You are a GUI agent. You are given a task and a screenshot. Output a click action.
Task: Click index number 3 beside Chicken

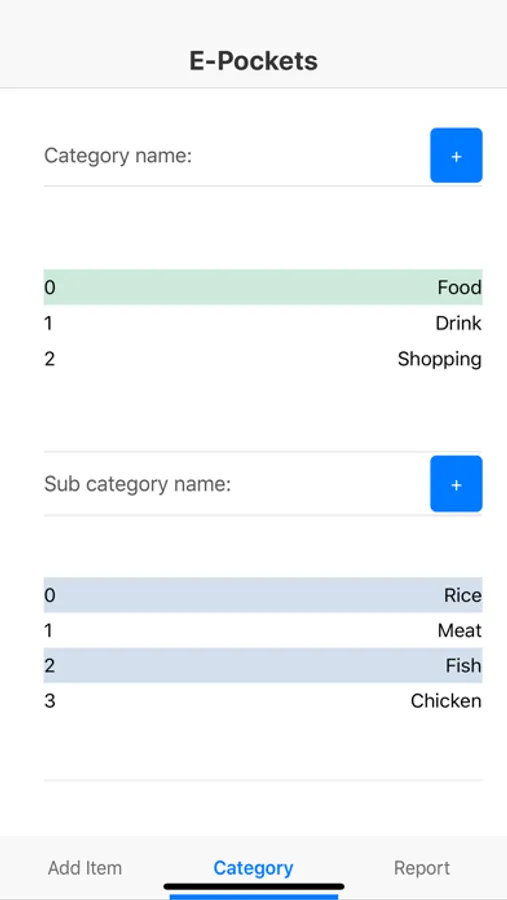(49, 701)
